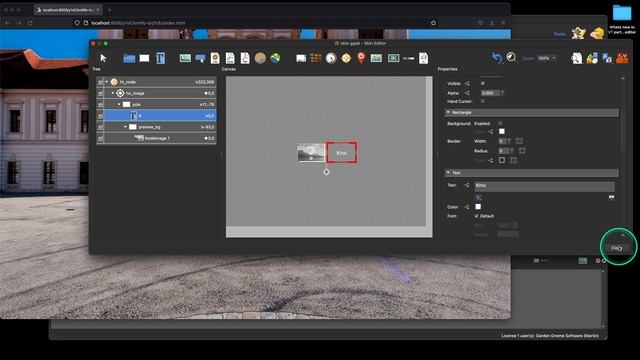Click the browser address bar

(257, 23)
